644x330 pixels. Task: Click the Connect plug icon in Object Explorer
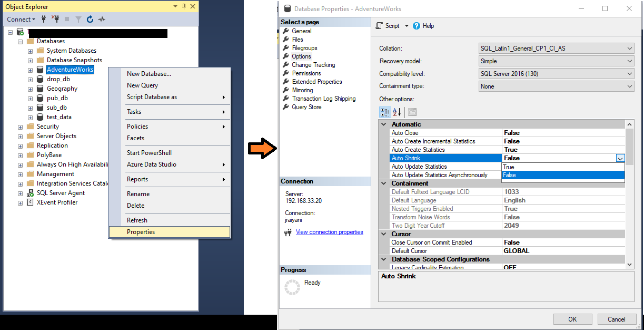point(44,19)
